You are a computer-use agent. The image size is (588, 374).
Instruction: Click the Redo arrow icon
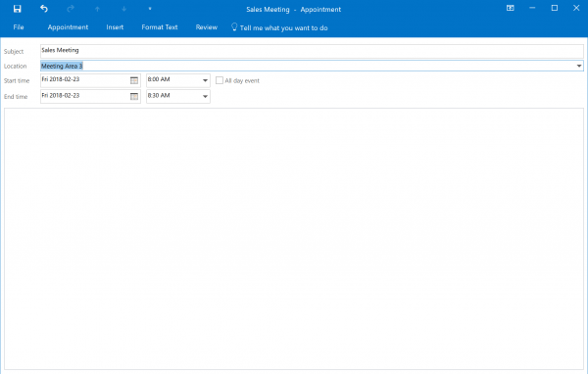pyautogui.click(x=71, y=8)
